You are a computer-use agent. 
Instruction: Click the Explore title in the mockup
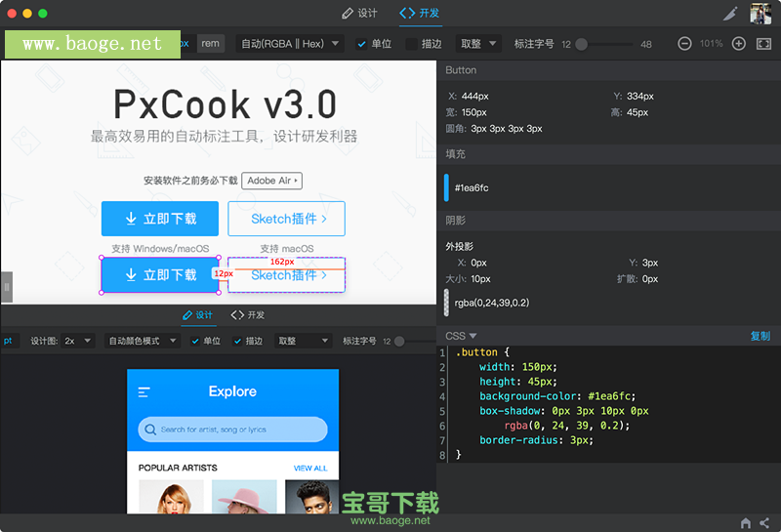(232, 391)
